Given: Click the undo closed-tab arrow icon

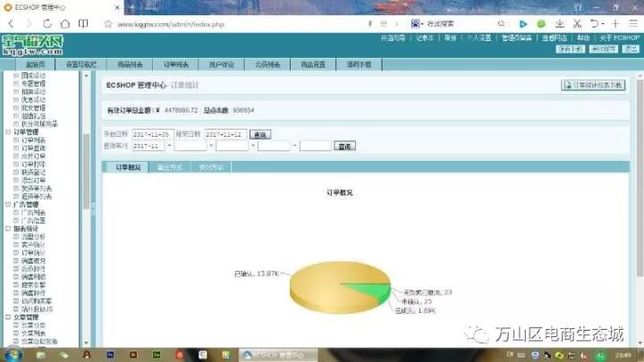Looking at the screenshot, I should click(594, 24).
